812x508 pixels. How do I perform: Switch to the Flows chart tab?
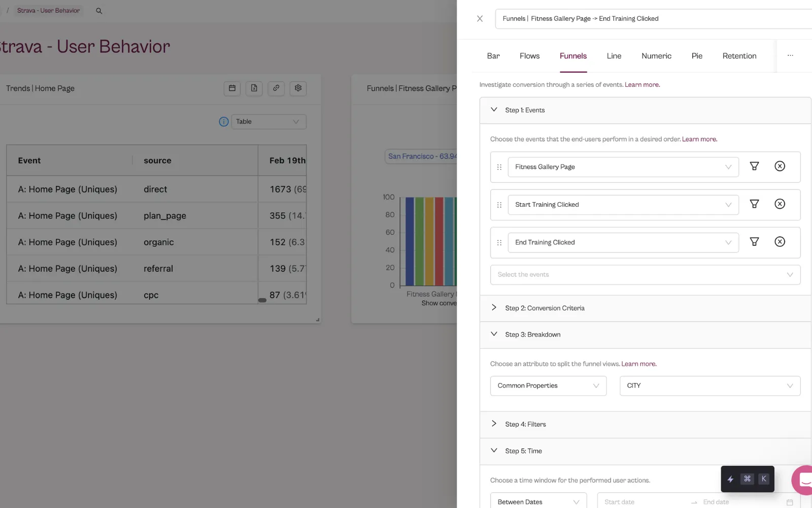529,56
